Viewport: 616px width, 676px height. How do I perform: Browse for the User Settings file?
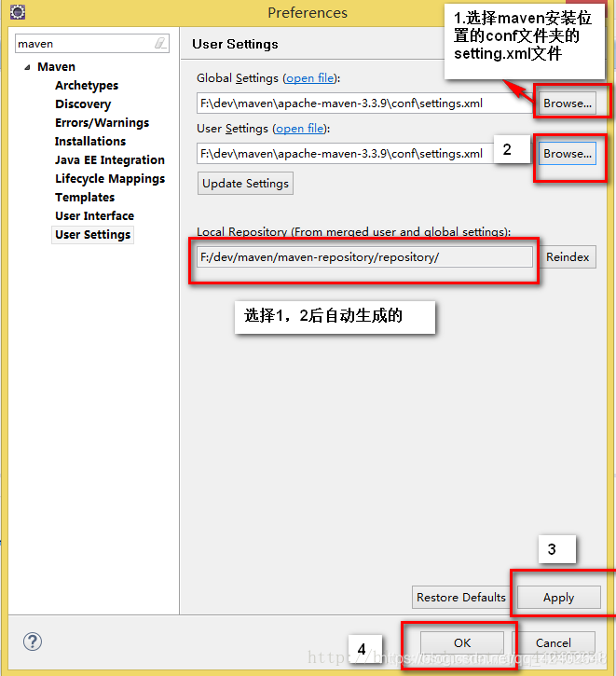pos(568,154)
